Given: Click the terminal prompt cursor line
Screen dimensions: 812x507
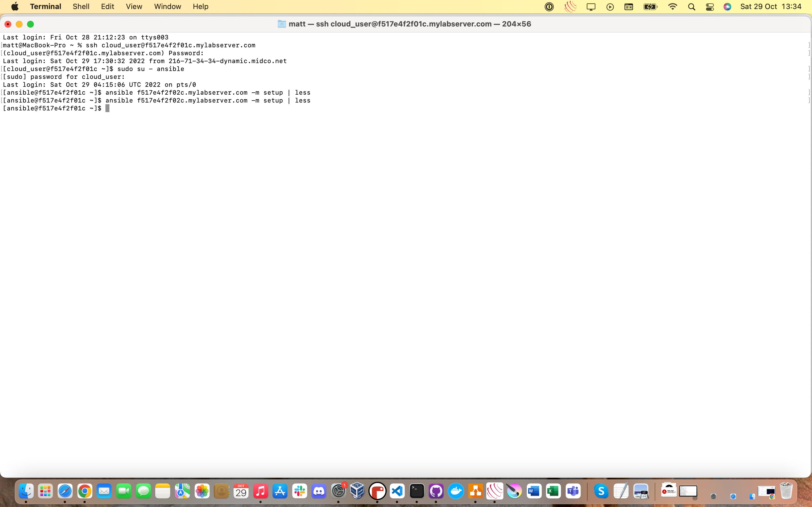Looking at the screenshot, I should [x=107, y=108].
